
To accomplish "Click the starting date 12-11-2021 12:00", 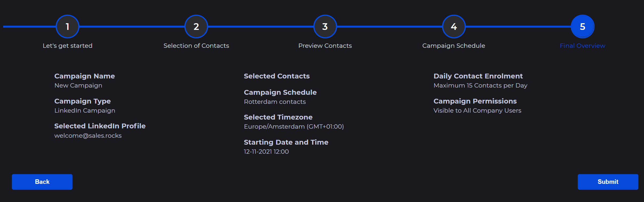I will point(266,152).
